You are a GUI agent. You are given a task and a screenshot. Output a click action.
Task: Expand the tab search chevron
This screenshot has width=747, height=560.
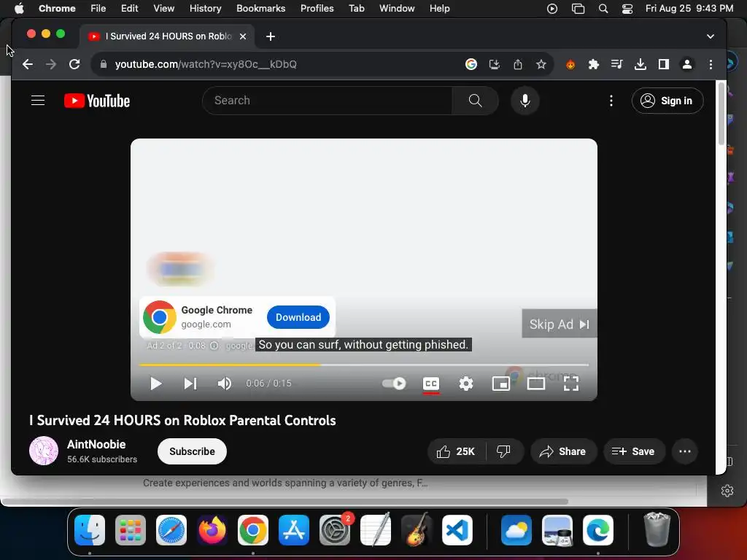coord(710,36)
